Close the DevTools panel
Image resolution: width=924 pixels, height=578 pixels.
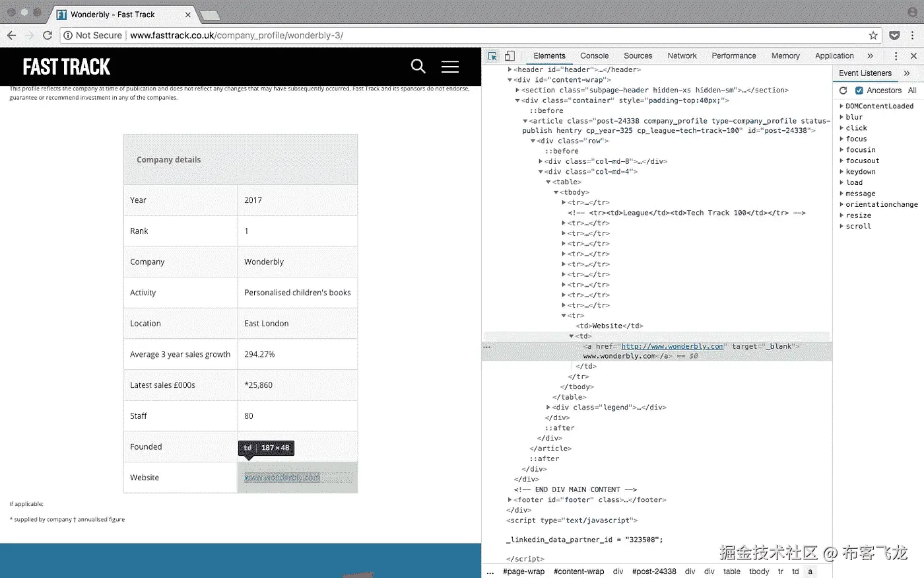pos(913,56)
